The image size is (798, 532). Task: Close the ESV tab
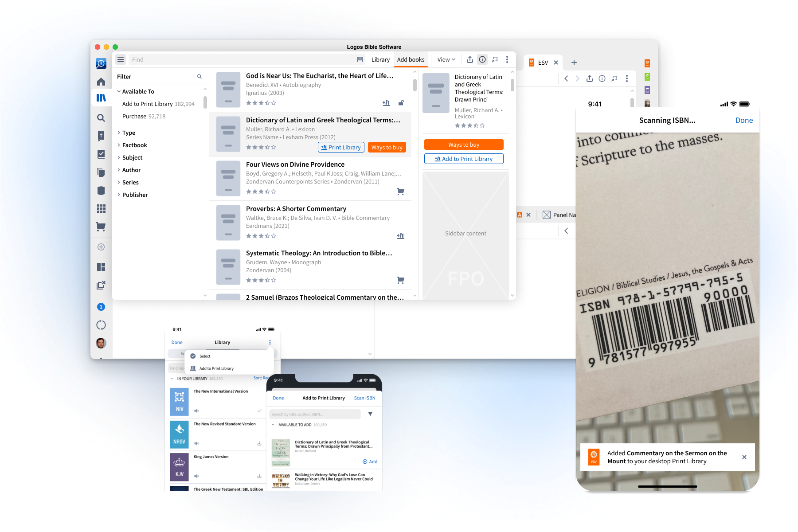coord(556,63)
